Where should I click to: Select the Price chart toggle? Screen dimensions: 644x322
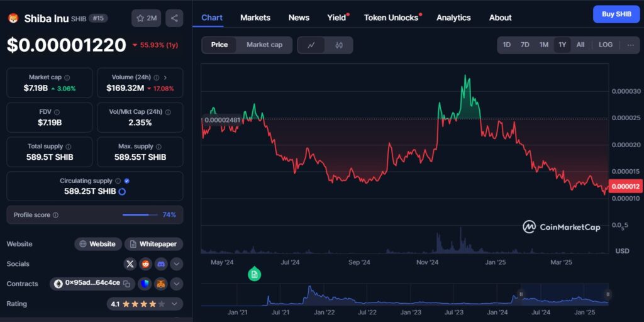click(219, 45)
